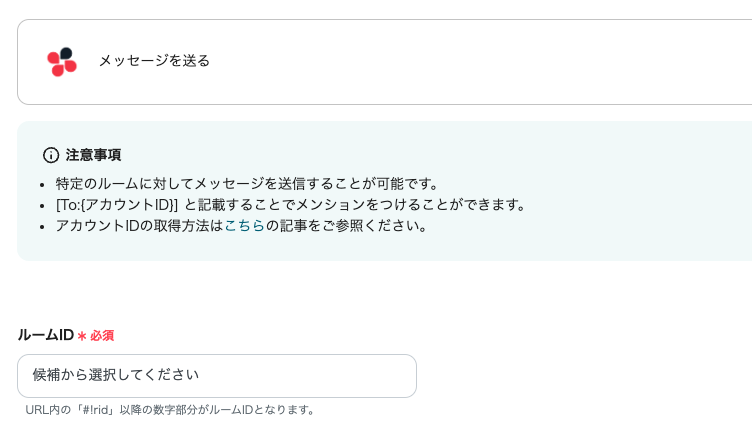This screenshot has width=752, height=437.
Task: Click the URL hint text below ルームID field
Action: [170, 410]
